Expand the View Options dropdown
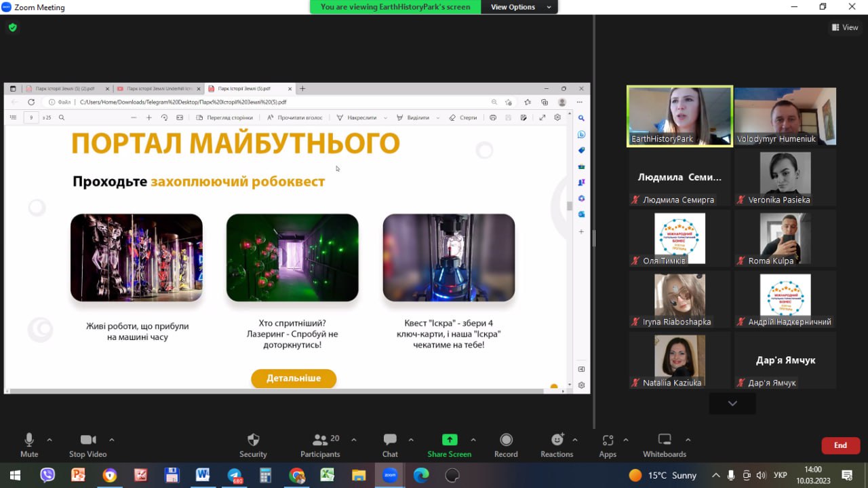The image size is (868, 488). click(x=519, y=7)
